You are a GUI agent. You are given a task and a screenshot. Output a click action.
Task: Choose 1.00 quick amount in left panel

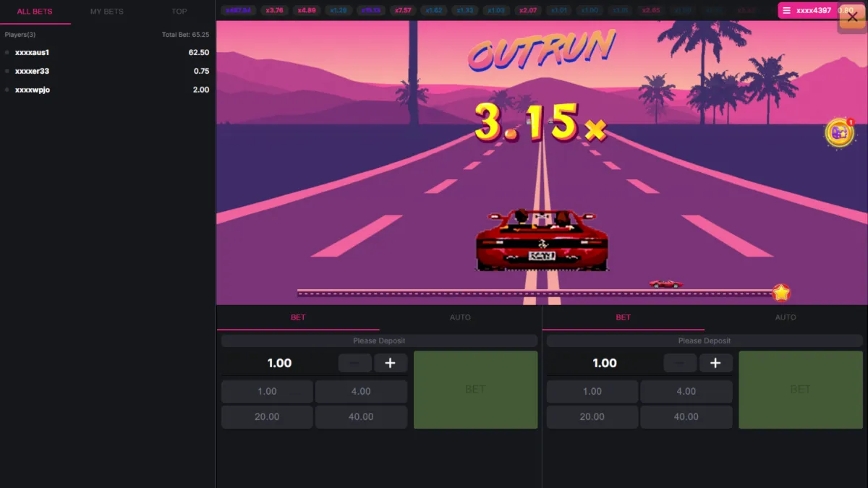(267, 392)
